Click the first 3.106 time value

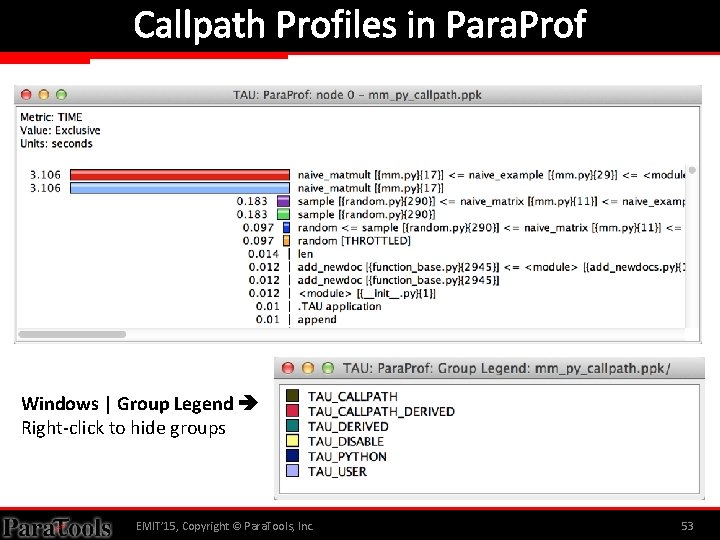click(x=45, y=175)
